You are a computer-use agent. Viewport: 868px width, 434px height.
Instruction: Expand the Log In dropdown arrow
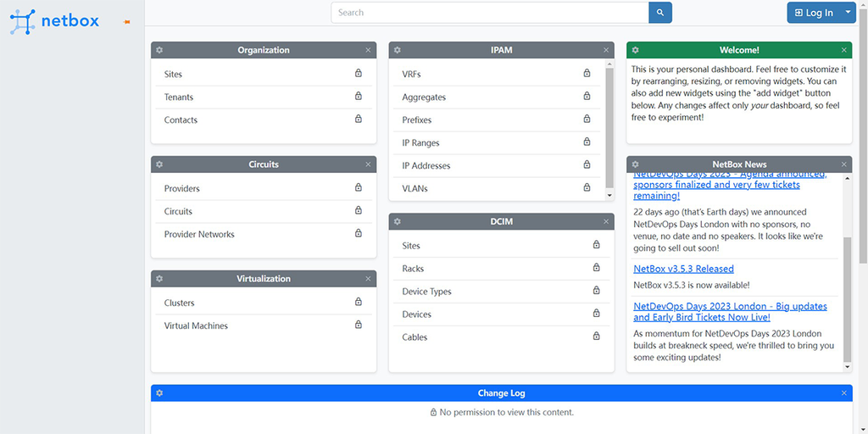click(x=849, y=13)
